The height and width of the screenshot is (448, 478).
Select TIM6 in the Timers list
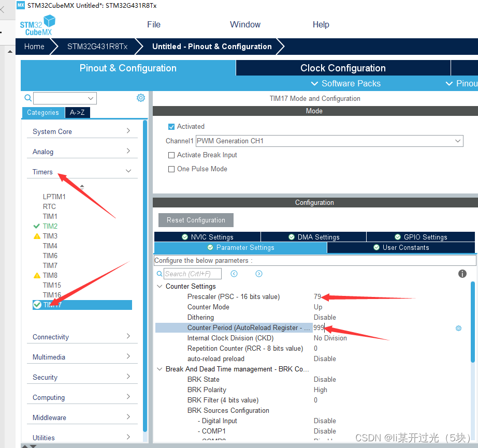click(x=50, y=256)
